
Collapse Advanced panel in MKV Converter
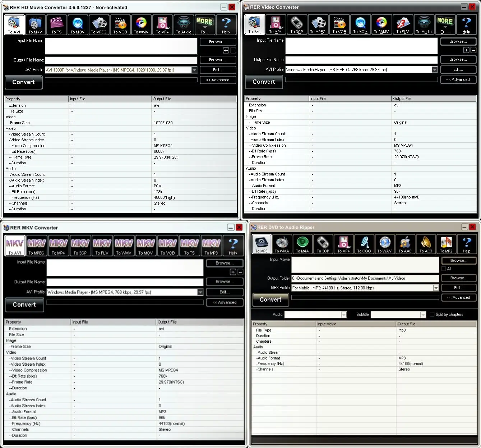pyautogui.click(x=225, y=302)
